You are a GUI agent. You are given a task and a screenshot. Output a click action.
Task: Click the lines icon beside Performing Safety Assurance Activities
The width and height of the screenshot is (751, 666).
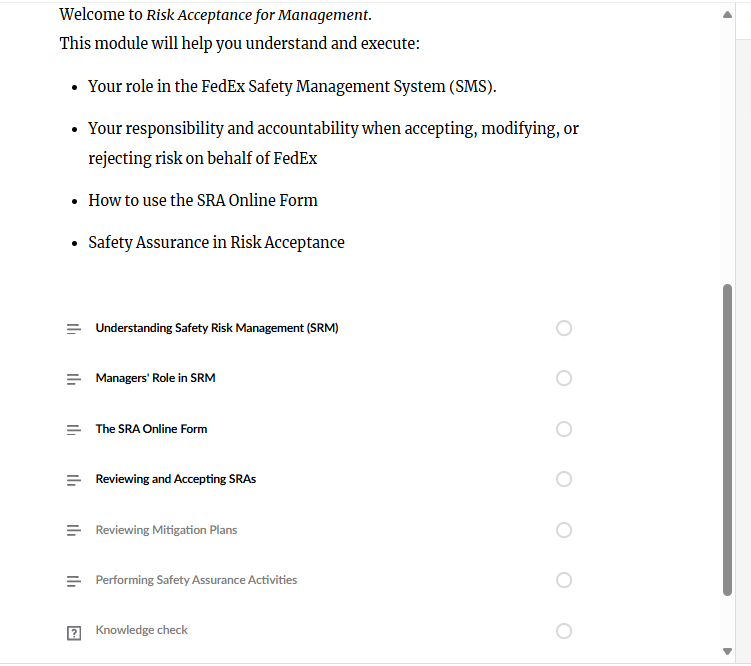[x=73, y=581]
